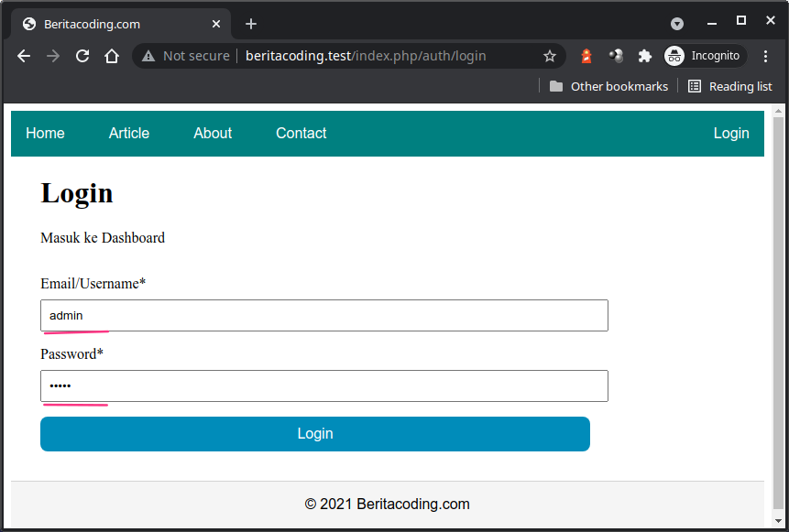
Task: Click the Not secure site info icon
Action: coord(148,56)
